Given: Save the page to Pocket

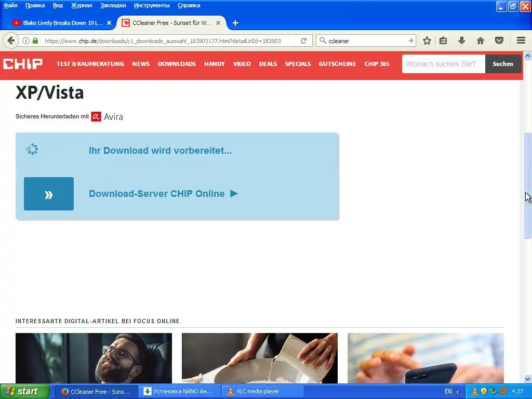Looking at the screenshot, I should [x=499, y=41].
